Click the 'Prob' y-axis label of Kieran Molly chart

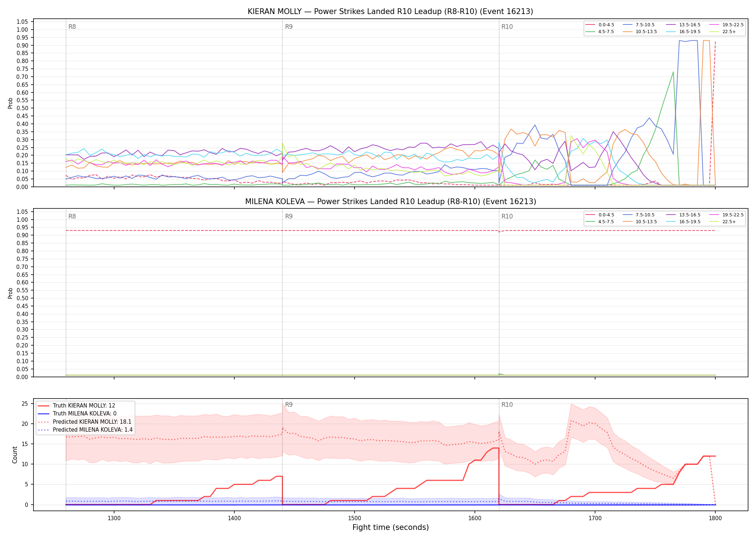[x=10, y=103]
